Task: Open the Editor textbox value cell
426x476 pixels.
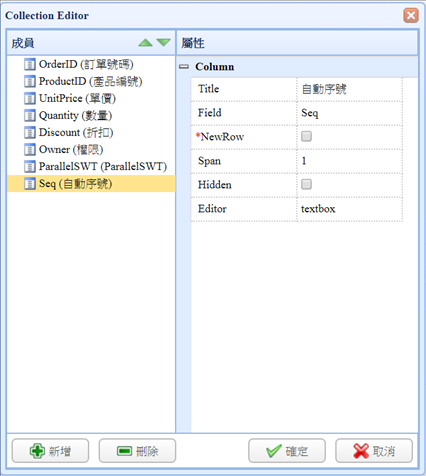Action: pyautogui.click(x=349, y=209)
